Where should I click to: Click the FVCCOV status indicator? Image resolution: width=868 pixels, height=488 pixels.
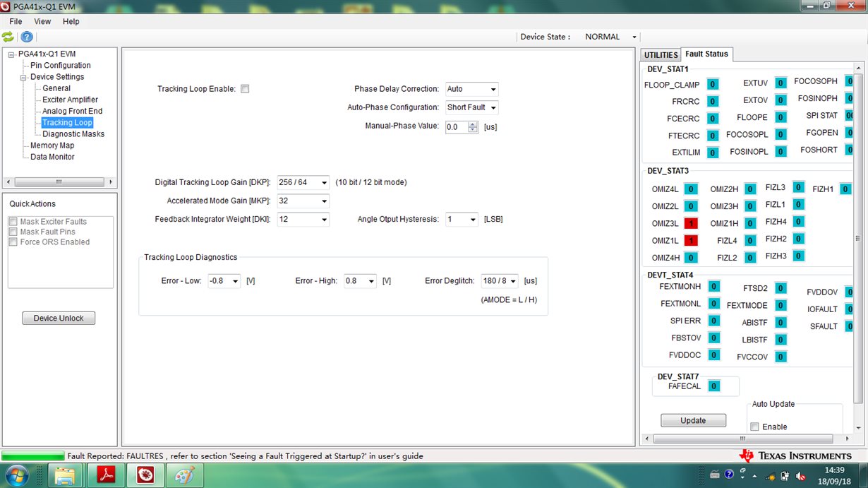click(780, 357)
